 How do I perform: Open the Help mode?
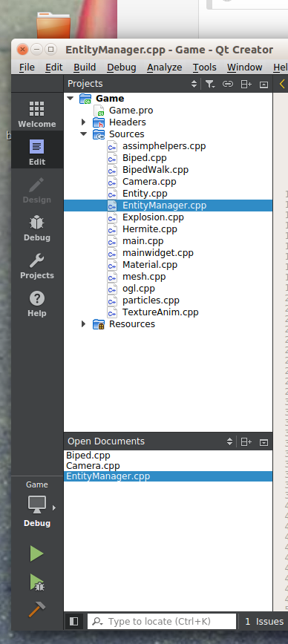point(36,303)
